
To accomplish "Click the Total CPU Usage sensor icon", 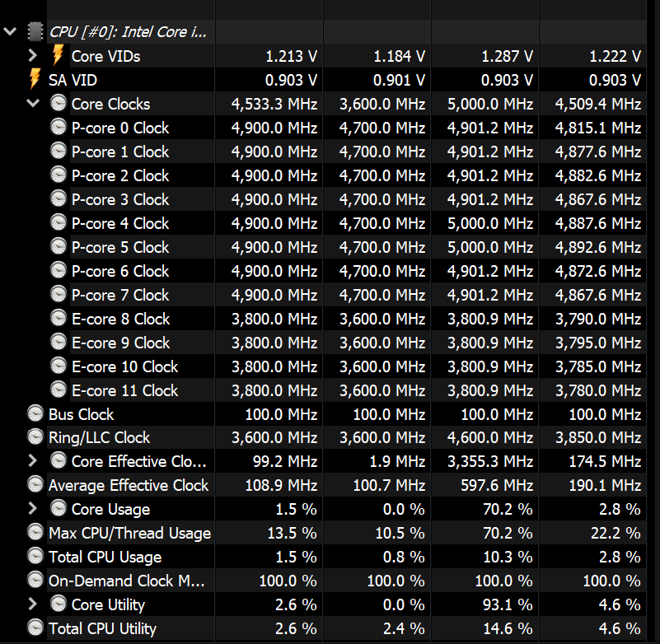I will 35,558.
